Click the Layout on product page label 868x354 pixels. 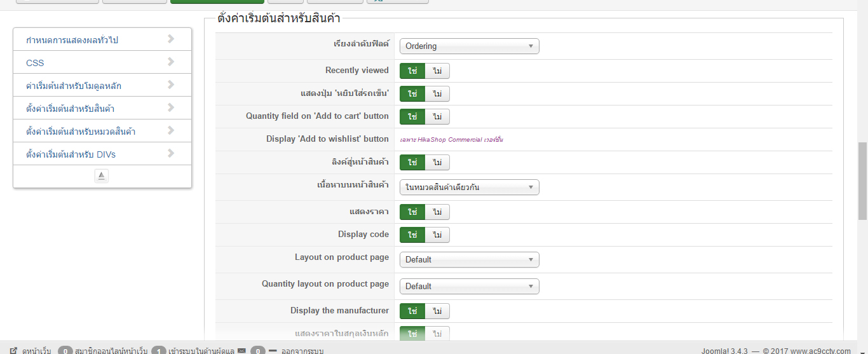tap(342, 257)
